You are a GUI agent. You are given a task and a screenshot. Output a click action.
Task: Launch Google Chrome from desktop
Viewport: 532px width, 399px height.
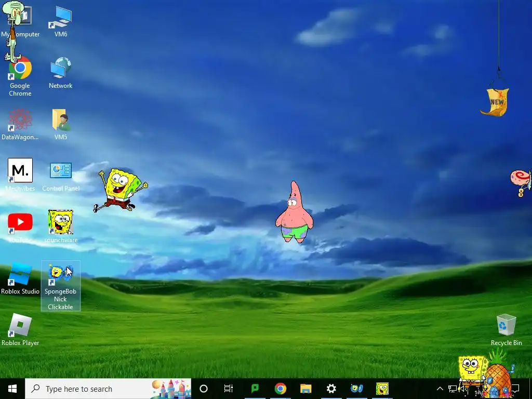tap(20, 76)
